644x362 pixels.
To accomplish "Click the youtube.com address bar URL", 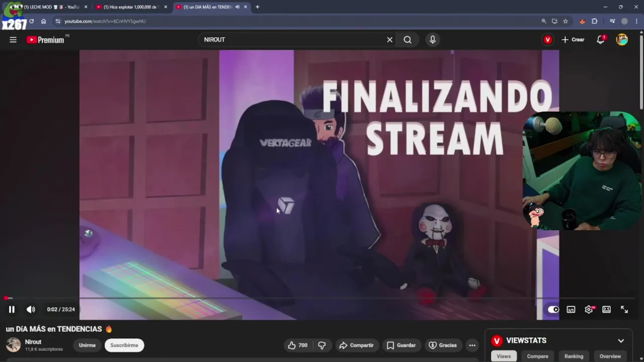I will pos(105,21).
